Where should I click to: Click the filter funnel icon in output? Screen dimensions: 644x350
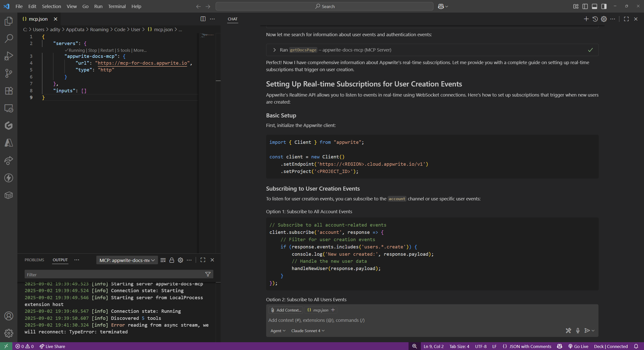(208, 274)
